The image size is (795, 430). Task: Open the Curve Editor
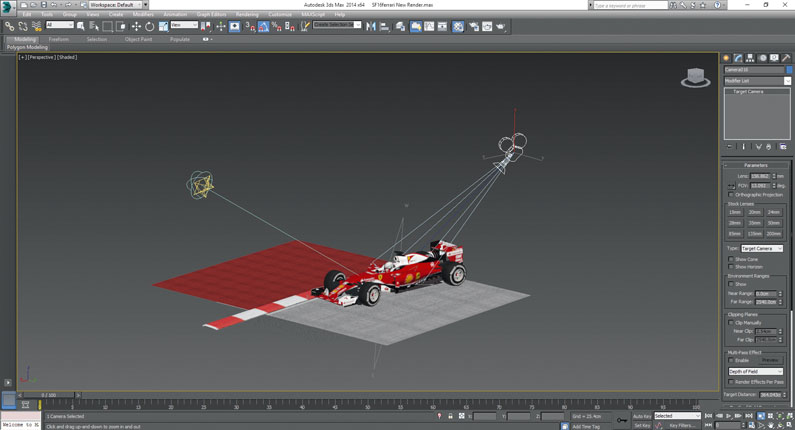(429, 26)
